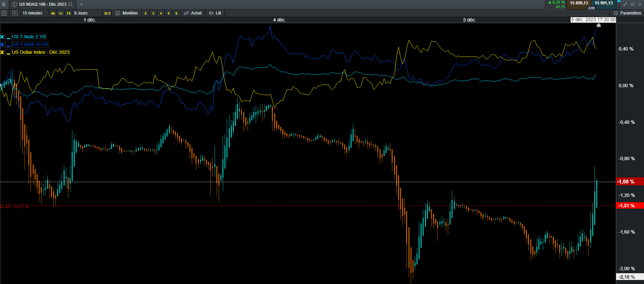
Task: Select the US T-Note 10 YR legend label
Action: coord(30,45)
